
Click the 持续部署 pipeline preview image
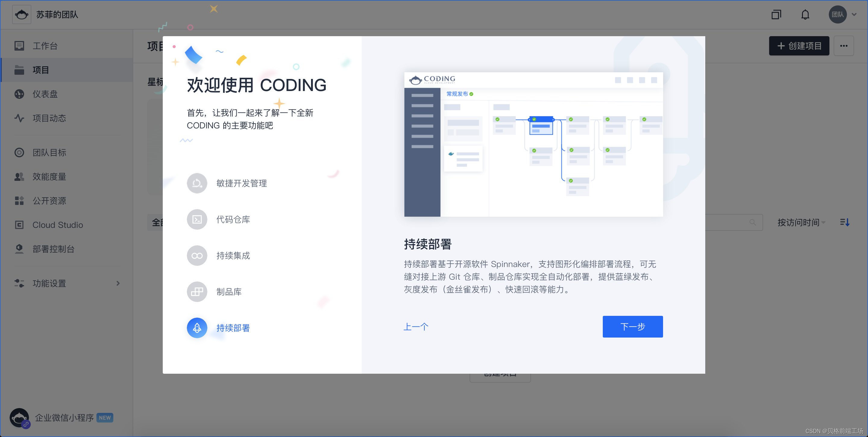pyautogui.click(x=533, y=144)
